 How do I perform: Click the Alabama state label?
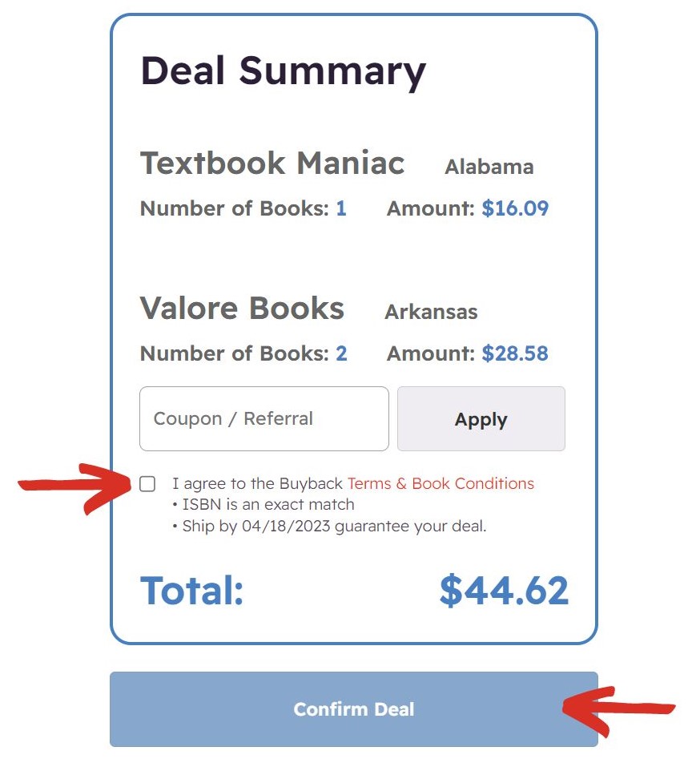coord(489,167)
